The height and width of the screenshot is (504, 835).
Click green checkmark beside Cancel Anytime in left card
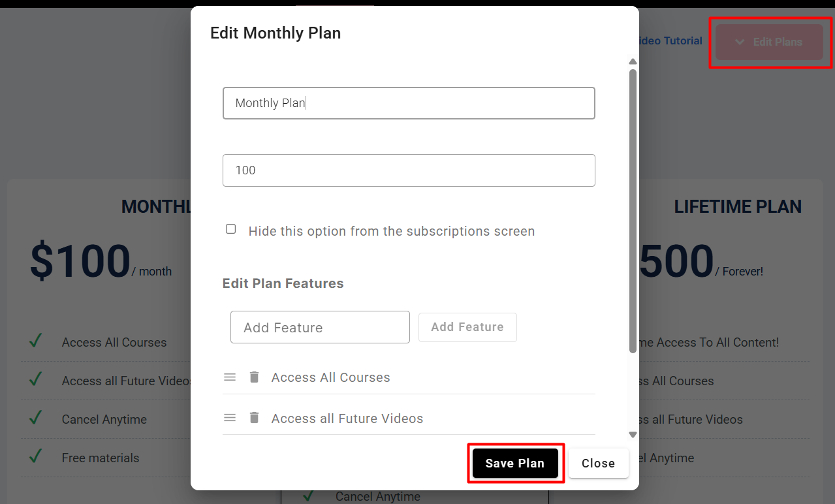[x=36, y=417]
